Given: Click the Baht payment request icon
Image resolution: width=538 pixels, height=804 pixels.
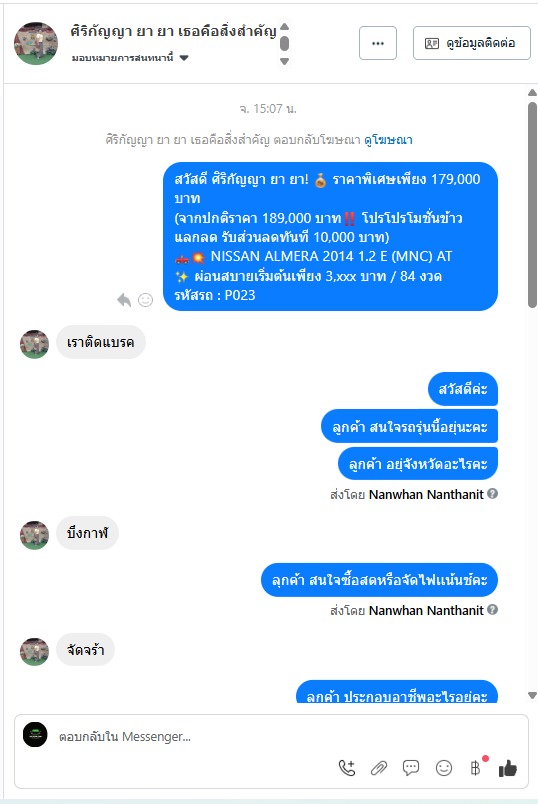Looking at the screenshot, I should pyautogui.click(x=475, y=768).
